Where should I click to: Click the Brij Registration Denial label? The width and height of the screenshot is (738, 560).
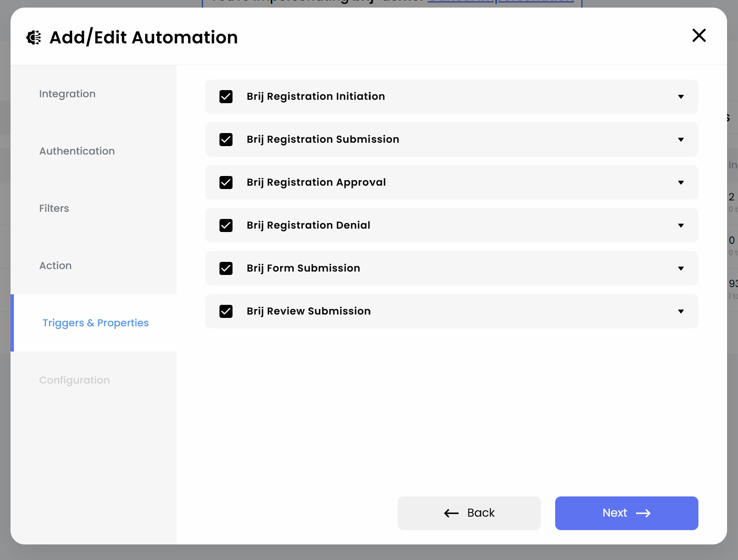(308, 225)
